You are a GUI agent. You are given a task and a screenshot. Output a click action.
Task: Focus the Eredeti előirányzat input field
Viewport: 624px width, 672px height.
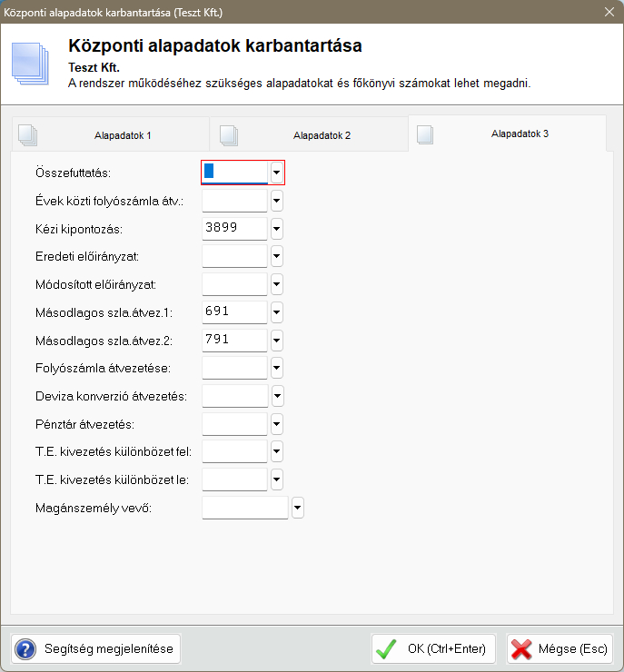(234, 256)
